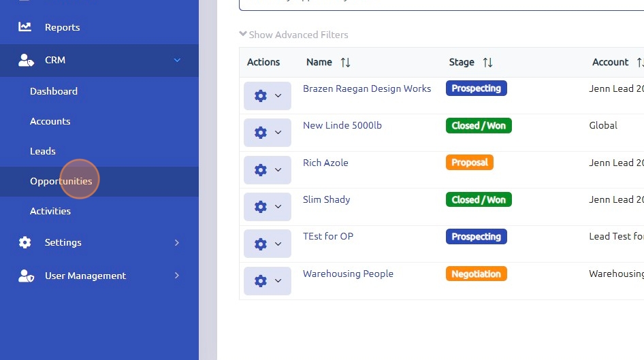Click the Actions column header
This screenshot has height=360, width=644.
click(x=263, y=62)
